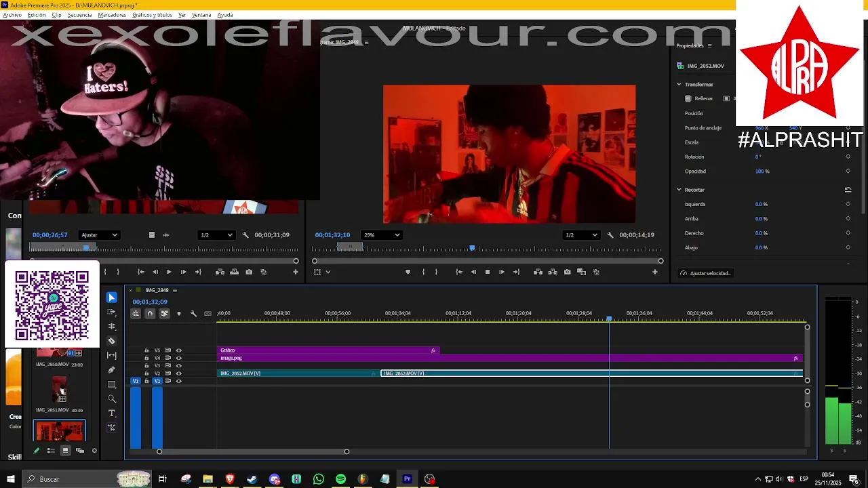Image resolution: width=868 pixels, height=488 pixels.
Task: Open Program Monitor 29% zoom dropdown
Action: click(382, 235)
